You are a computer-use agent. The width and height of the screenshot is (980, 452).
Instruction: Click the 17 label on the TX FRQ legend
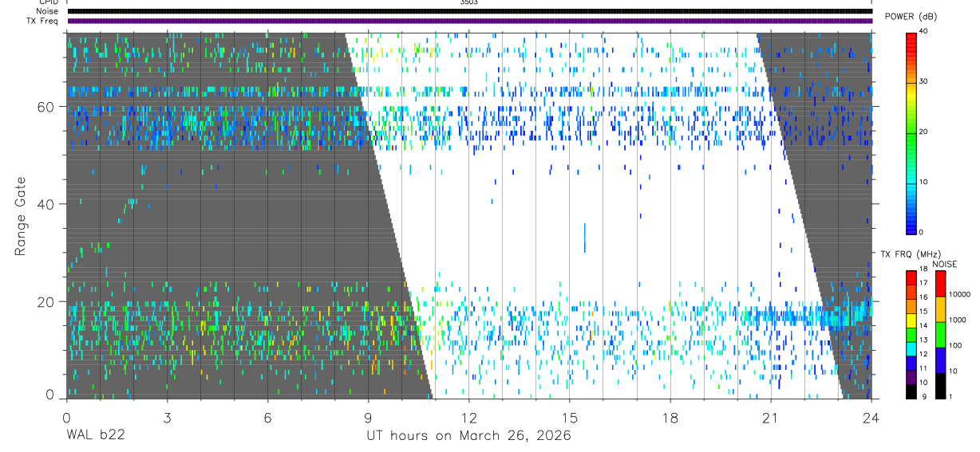tap(923, 283)
